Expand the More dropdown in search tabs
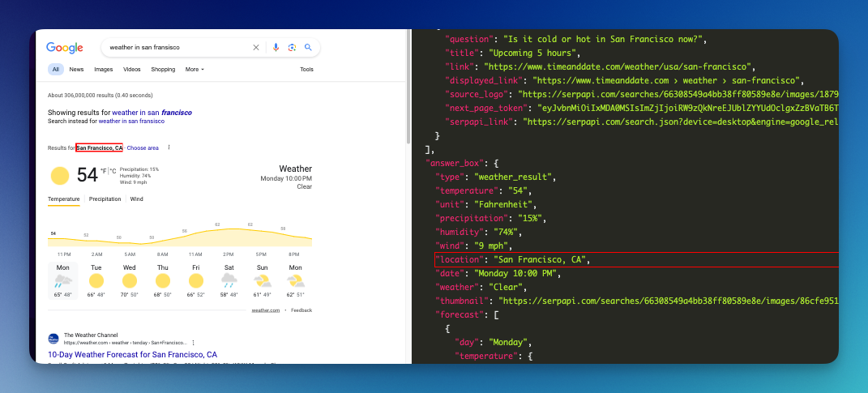This screenshot has width=868, height=393. click(x=195, y=69)
